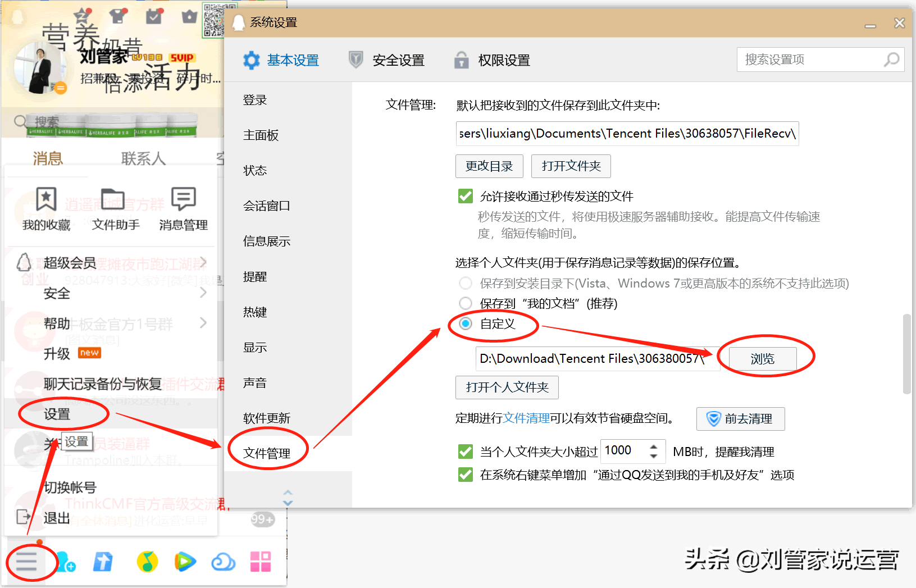Switch to the 安全设置 tab

pos(398,60)
